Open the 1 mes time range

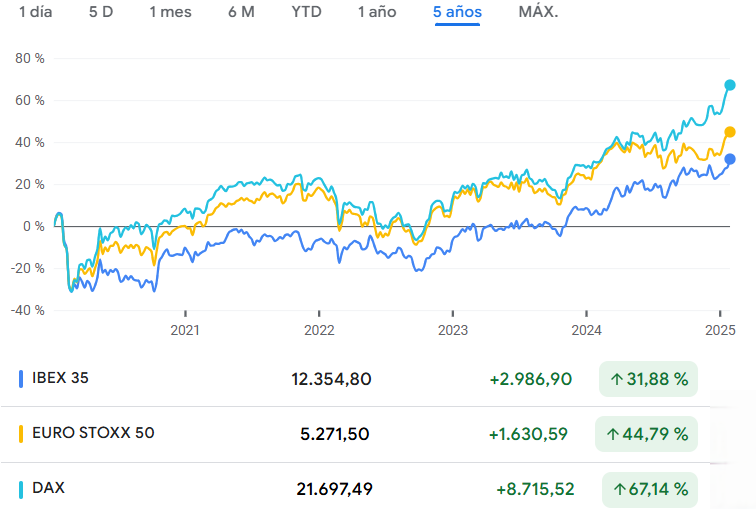170,12
